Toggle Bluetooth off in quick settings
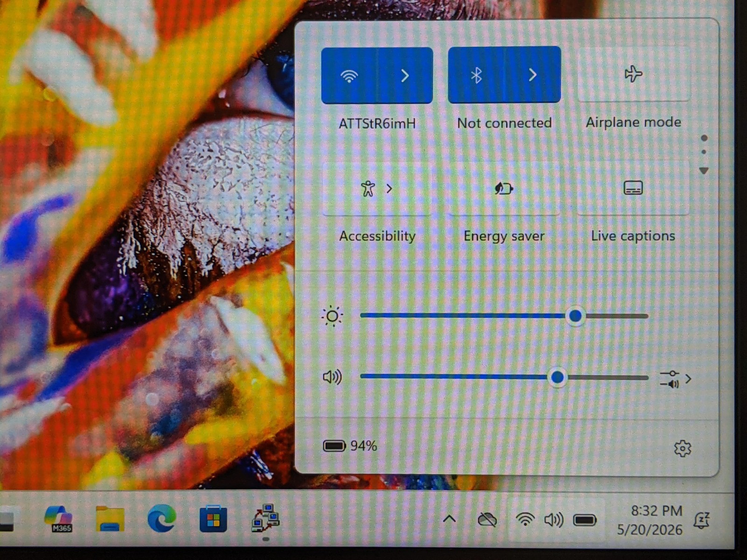The height and width of the screenshot is (560, 747). point(476,75)
